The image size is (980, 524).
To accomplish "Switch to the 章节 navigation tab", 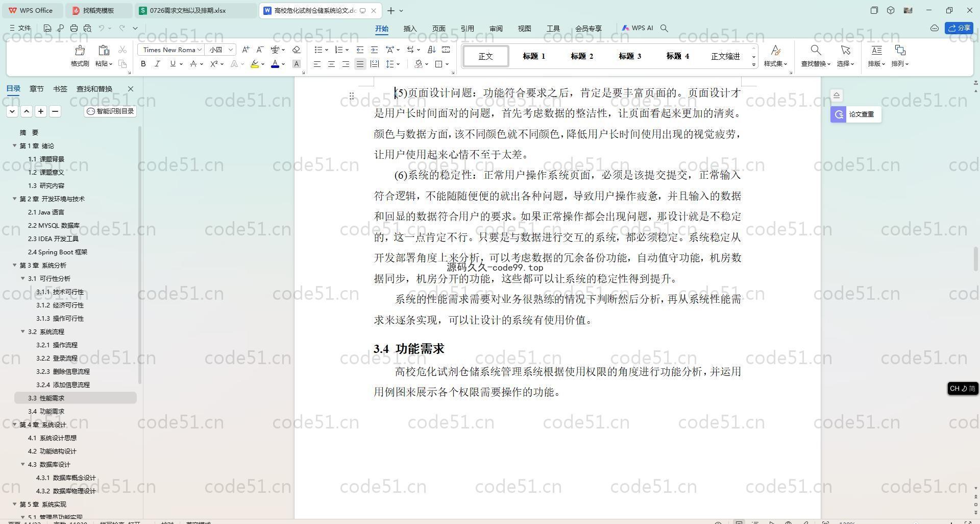I will tap(36, 88).
